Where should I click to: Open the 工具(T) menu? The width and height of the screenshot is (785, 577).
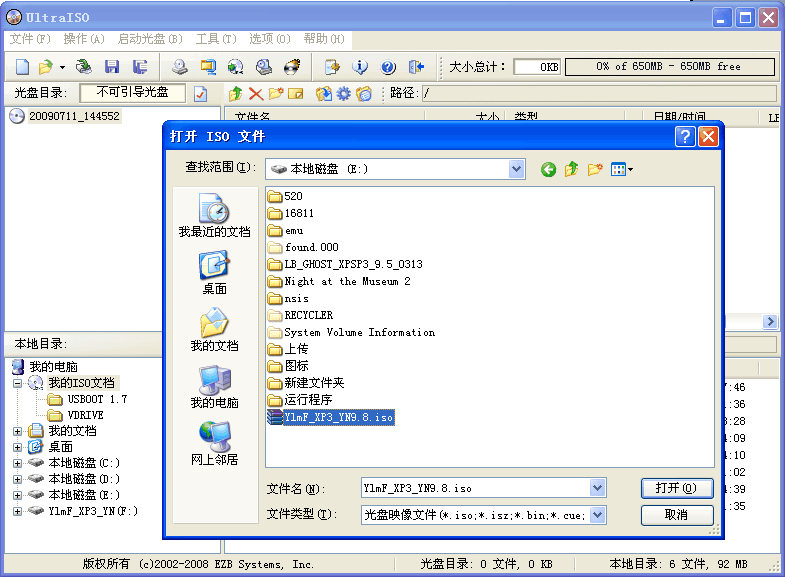[216, 39]
